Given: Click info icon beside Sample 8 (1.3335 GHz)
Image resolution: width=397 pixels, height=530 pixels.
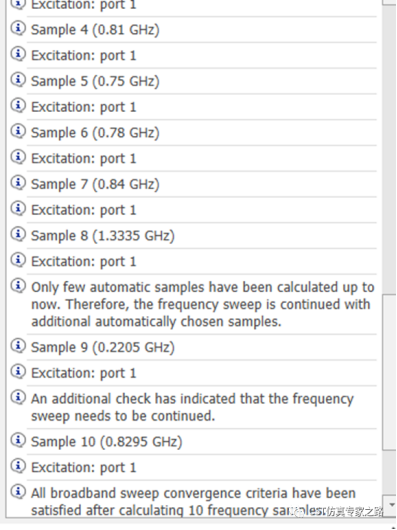Looking at the screenshot, I should (x=18, y=234).
